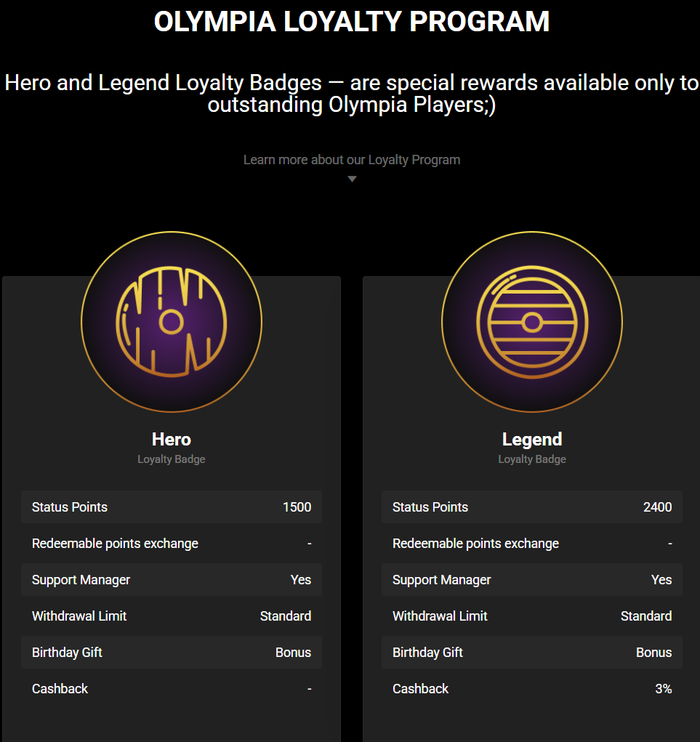Open the partially visible card on the right edge
The height and width of the screenshot is (742, 700).
click(696, 509)
